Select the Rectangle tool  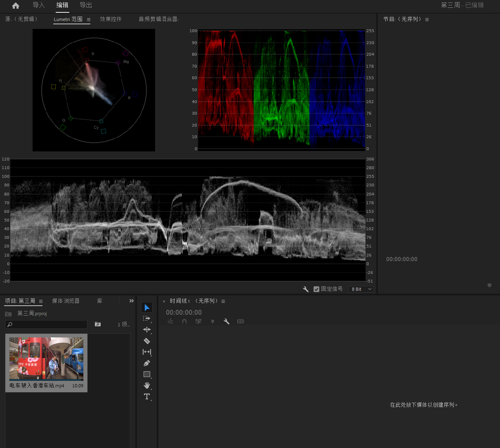(146, 374)
